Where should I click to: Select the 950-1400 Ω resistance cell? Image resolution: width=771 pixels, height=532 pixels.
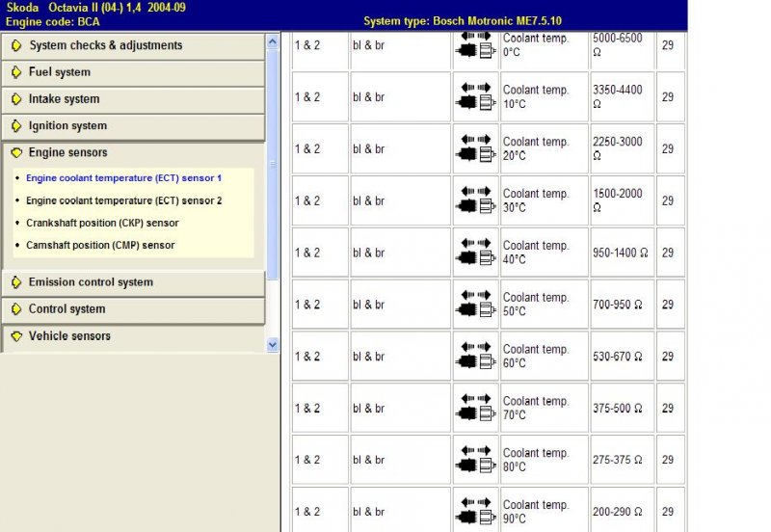(x=622, y=253)
